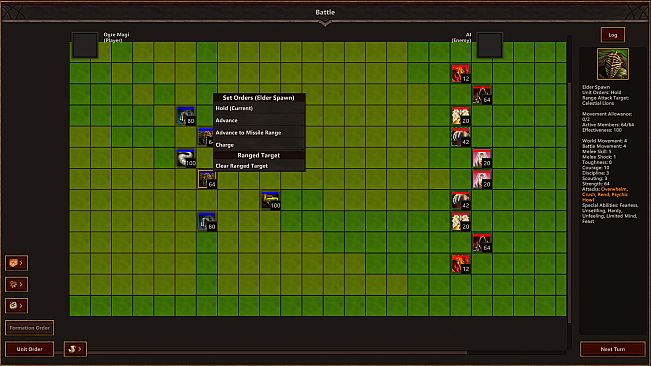The image size is (651, 366).
Task: Select the topmost blue unit with strength 80
Action: (186, 116)
